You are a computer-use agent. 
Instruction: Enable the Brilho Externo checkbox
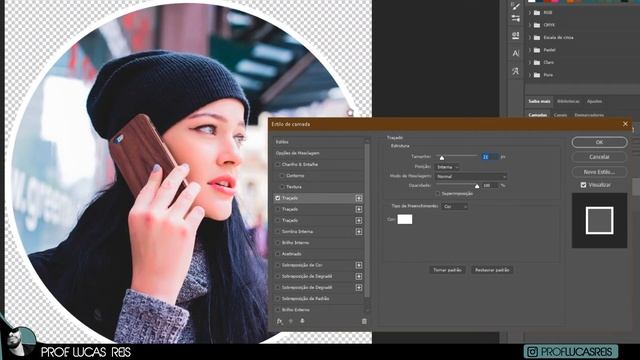click(278, 310)
